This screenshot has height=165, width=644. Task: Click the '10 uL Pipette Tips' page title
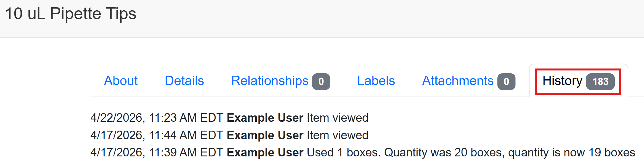click(71, 14)
